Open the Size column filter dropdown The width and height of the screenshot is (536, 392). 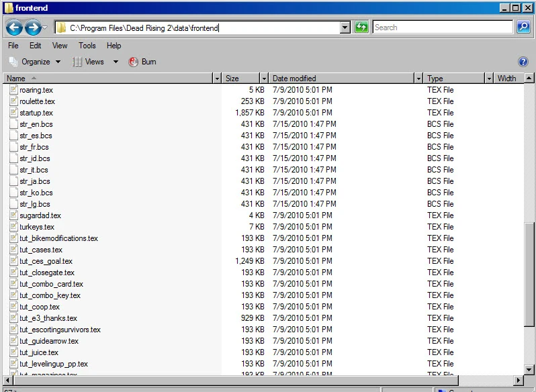(264, 79)
